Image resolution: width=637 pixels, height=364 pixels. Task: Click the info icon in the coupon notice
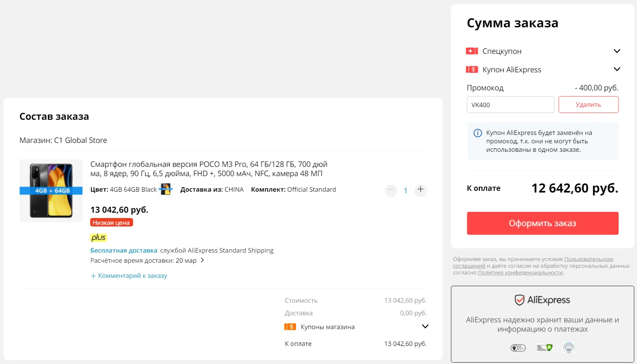pos(478,133)
